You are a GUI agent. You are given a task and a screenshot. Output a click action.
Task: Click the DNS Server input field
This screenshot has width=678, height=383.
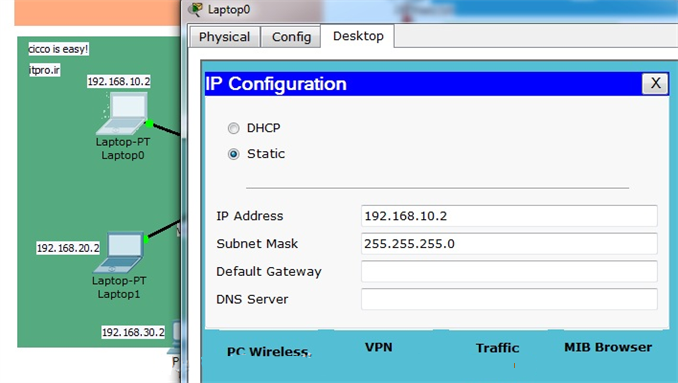509,299
